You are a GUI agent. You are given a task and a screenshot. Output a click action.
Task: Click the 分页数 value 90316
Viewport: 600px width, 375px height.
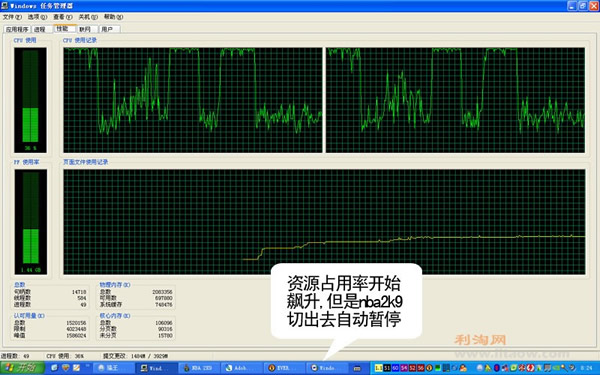tap(165, 329)
